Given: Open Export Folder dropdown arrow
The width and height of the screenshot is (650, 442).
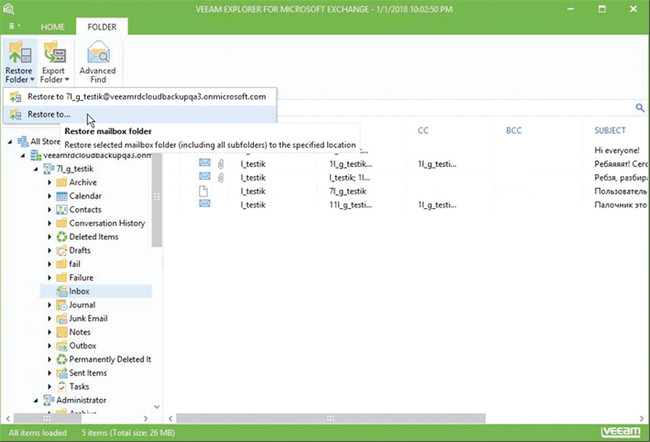Looking at the screenshot, I should click(67, 80).
